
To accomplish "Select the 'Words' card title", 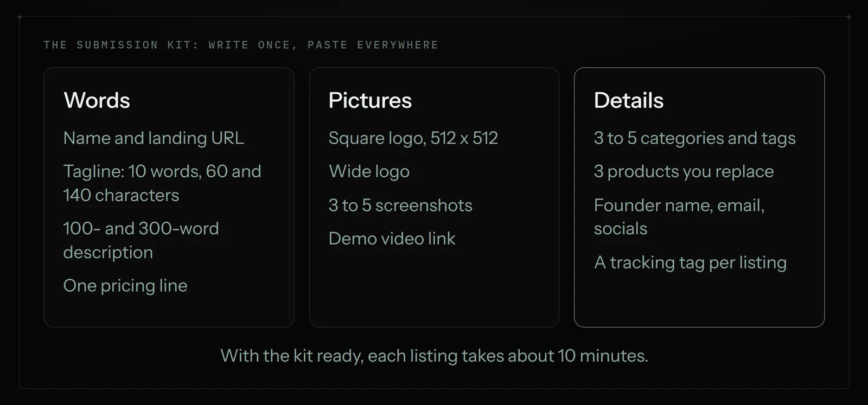I will [x=97, y=100].
